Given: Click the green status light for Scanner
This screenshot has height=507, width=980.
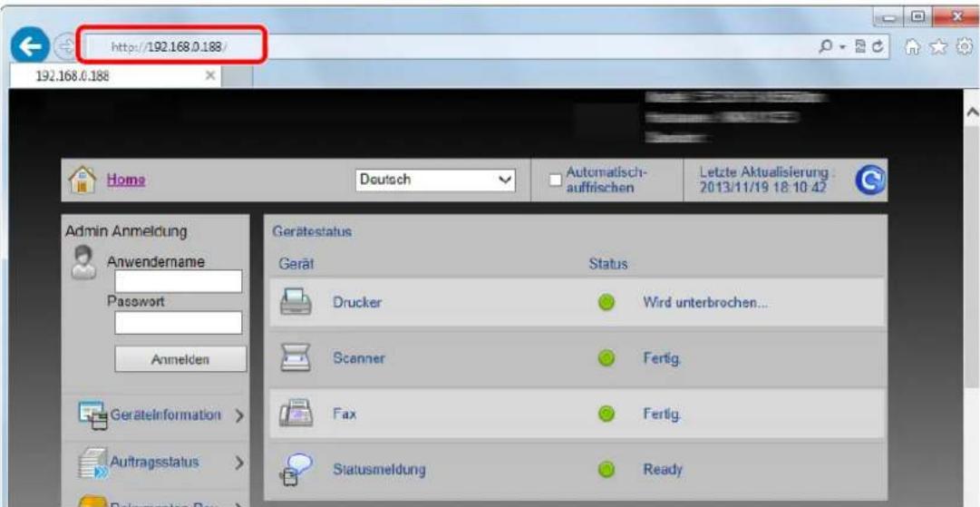Looking at the screenshot, I should tap(606, 359).
